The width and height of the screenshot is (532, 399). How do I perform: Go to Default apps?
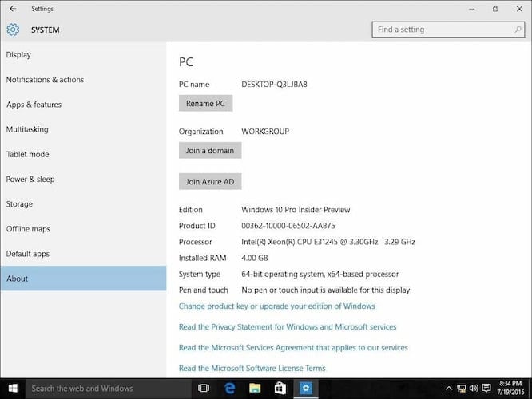tap(83, 254)
